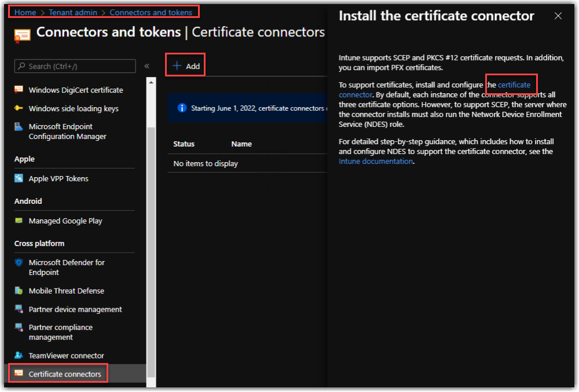Click the Mobile Threat Defense icon
The height and width of the screenshot is (392, 579).
(19, 291)
